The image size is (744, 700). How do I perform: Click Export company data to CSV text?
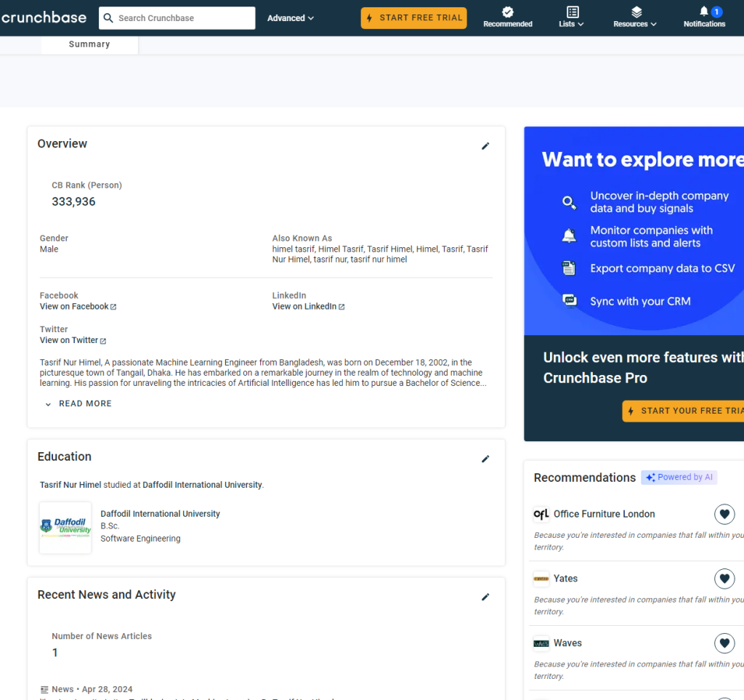click(663, 268)
